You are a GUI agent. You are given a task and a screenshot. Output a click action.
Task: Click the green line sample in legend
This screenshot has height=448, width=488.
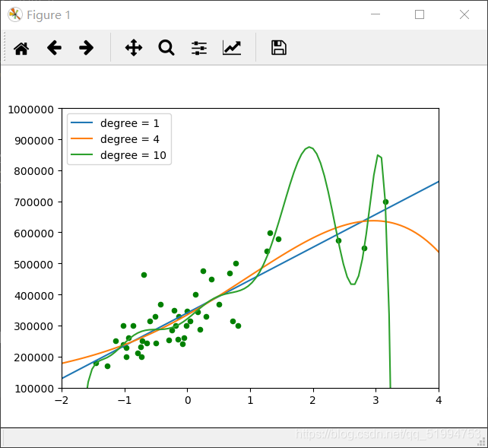click(82, 154)
